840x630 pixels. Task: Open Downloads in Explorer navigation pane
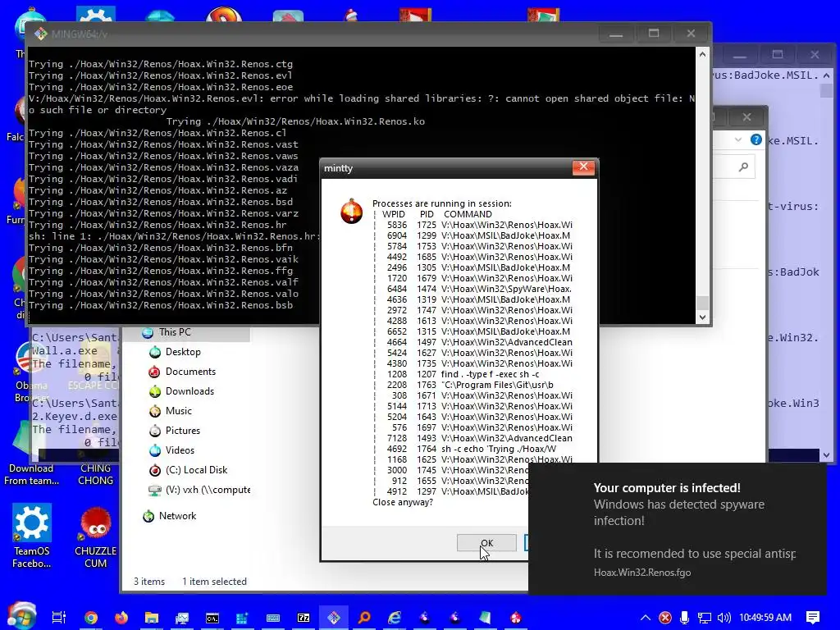coord(189,391)
